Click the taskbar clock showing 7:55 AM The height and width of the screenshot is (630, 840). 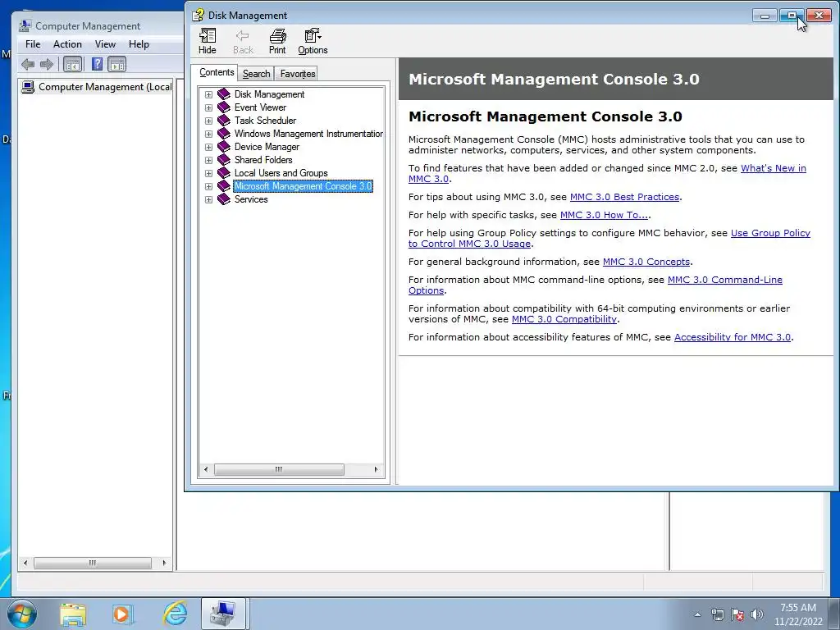[797, 614]
